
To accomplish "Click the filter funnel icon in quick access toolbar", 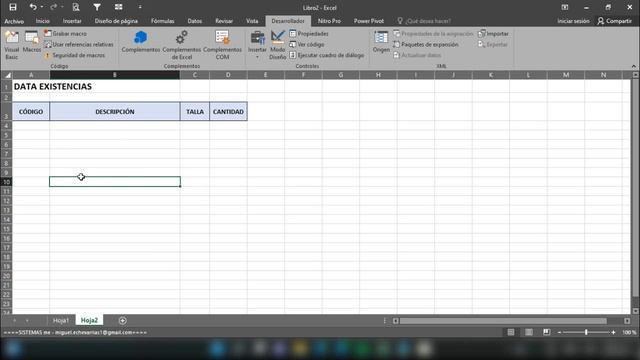I will pyautogui.click(x=97, y=7).
